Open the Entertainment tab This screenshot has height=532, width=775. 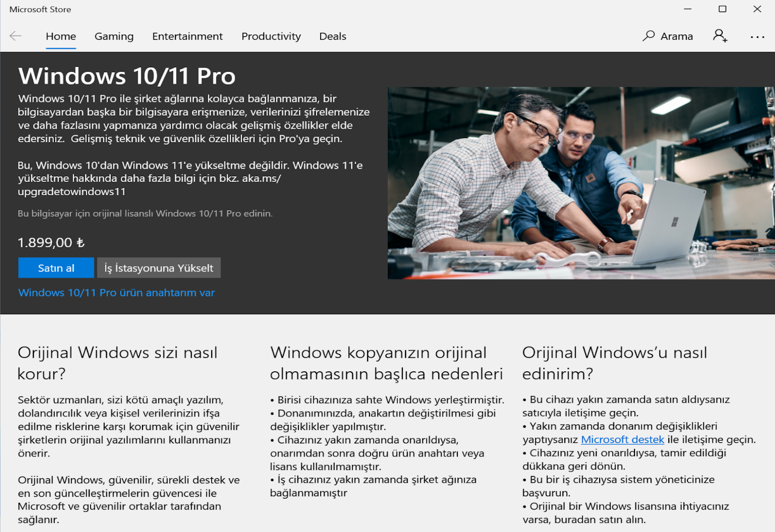click(x=187, y=36)
